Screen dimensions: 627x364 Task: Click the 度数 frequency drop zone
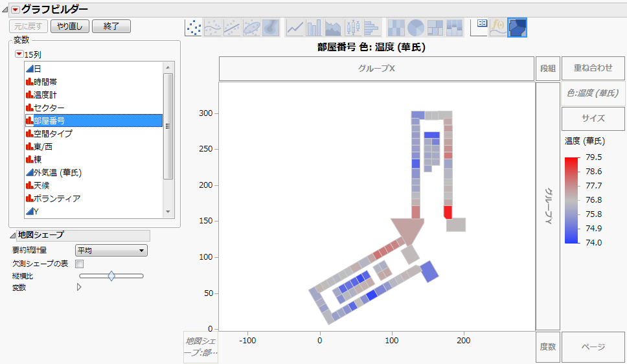[548, 347]
